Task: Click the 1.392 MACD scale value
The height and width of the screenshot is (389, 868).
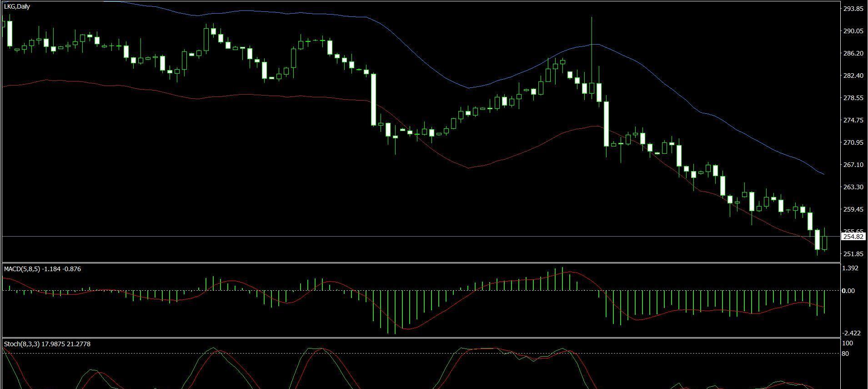Action: click(x=850, y=268)
